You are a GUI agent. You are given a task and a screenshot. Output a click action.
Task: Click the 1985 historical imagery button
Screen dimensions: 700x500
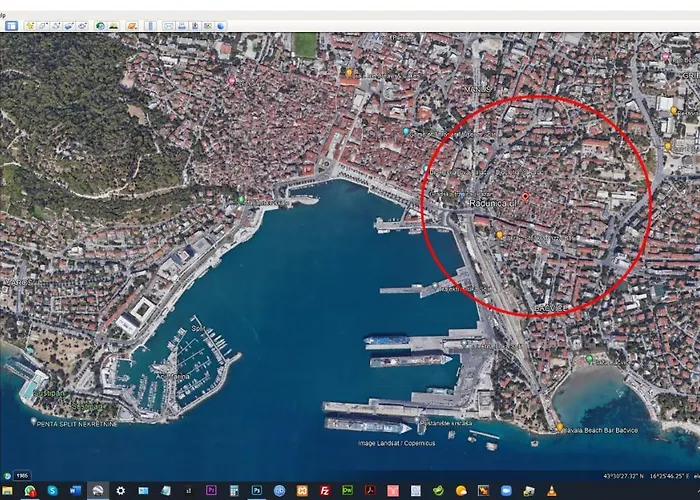click(20, 475)
